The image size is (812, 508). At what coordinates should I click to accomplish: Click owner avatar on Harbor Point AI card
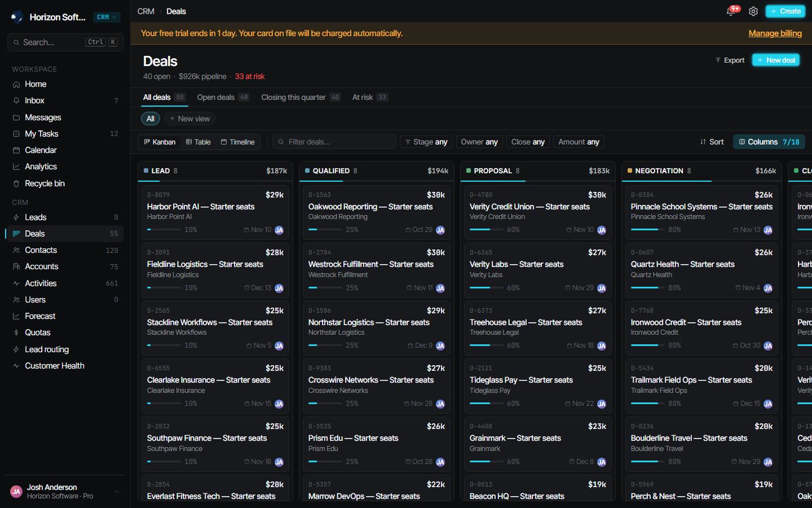[279, 230]
